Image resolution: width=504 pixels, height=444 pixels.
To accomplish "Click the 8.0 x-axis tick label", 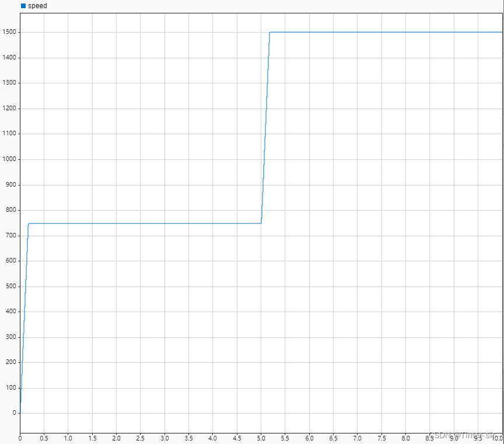I will [405, 438].
